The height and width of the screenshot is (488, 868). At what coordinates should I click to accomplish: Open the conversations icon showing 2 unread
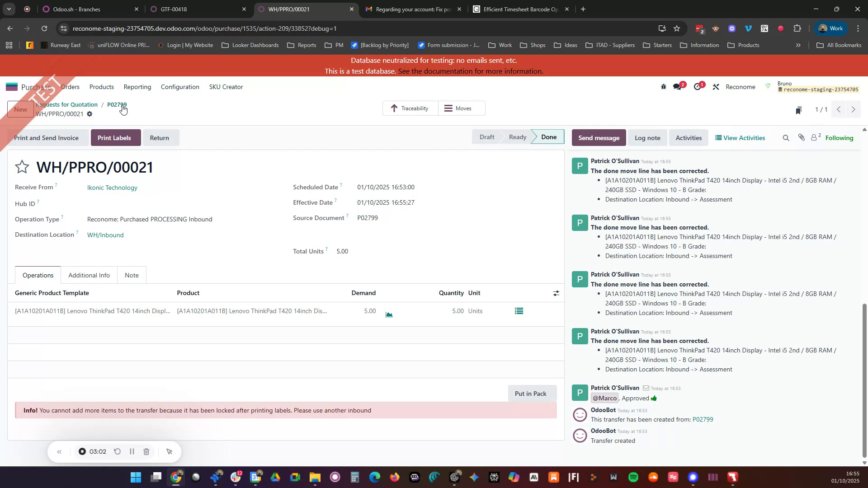pyautogui.click(x=678, y=86)
